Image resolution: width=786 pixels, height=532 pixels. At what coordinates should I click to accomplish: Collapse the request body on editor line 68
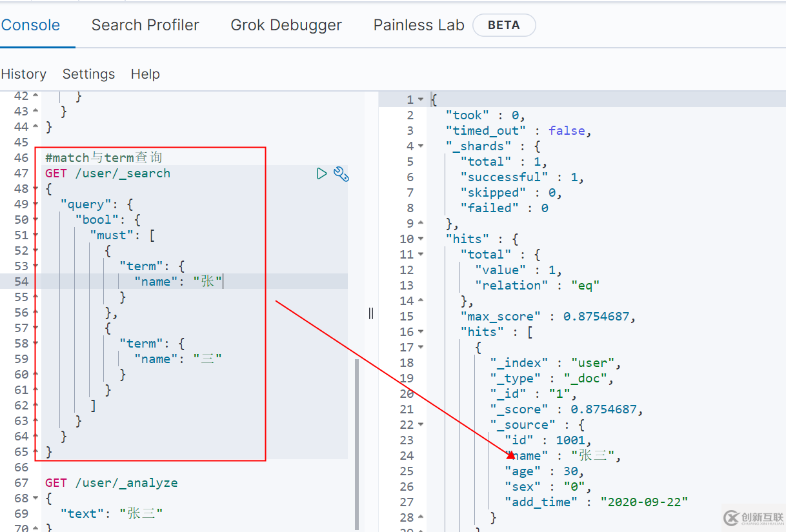pyautogui.click(x=35, y=498)
